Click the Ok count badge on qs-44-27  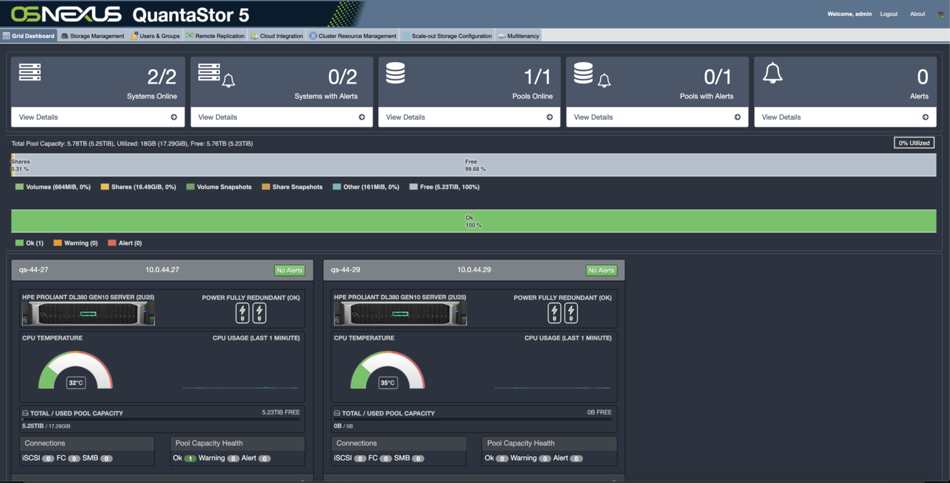190,459
